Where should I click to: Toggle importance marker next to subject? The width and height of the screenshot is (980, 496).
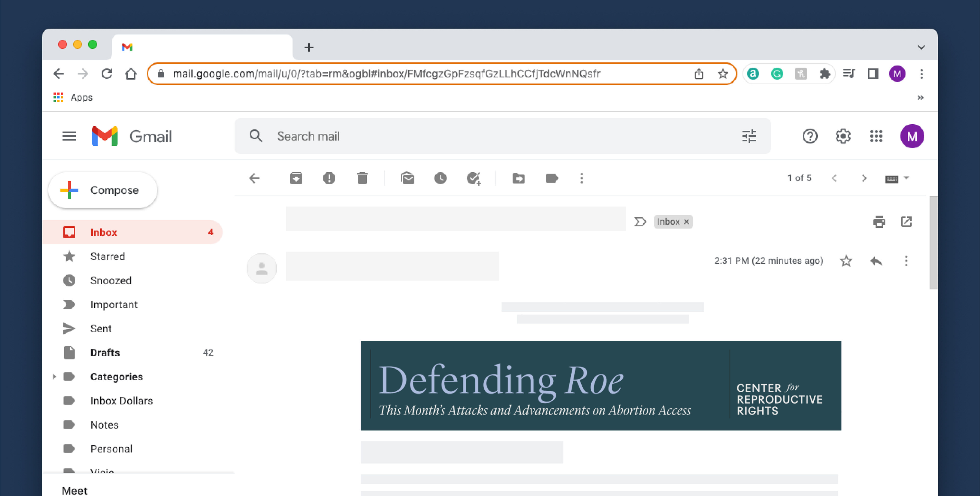tap(640, 222)
